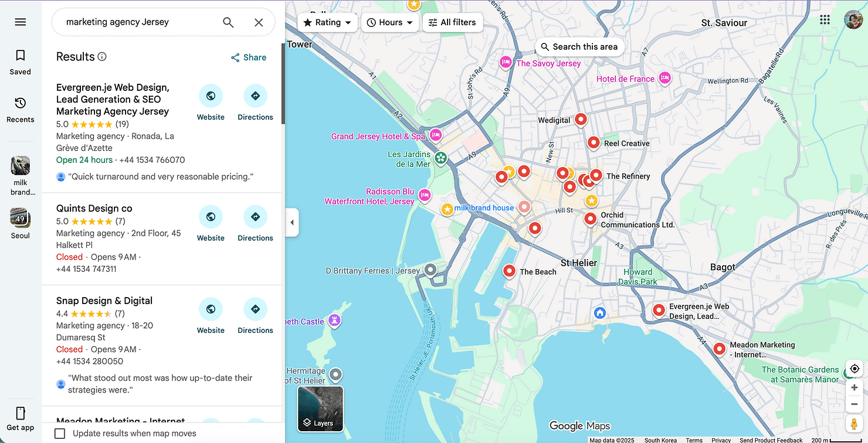Viewport: 868px width, 443px height.
Task: Open the Rating filter dropdown
Action: [327, 22]
